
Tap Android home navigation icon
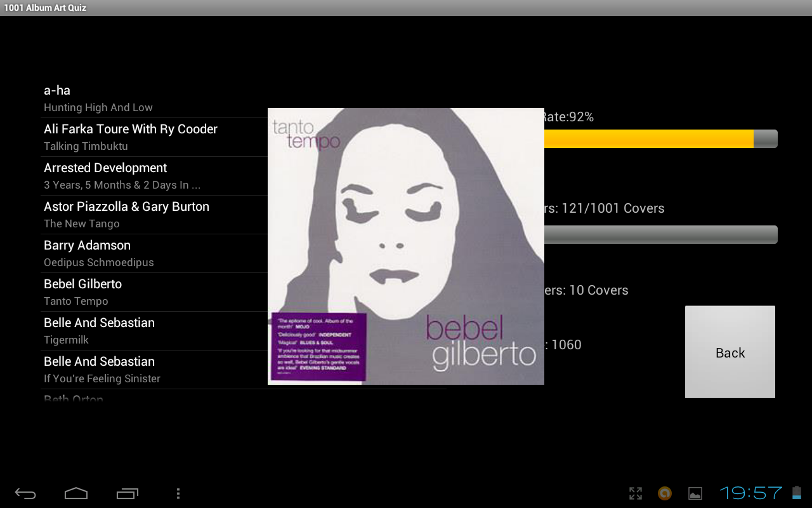click(x=76, y=493)
